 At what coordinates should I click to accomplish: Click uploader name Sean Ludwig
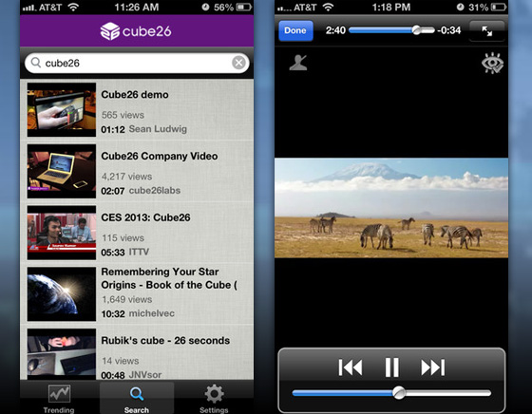158,129
